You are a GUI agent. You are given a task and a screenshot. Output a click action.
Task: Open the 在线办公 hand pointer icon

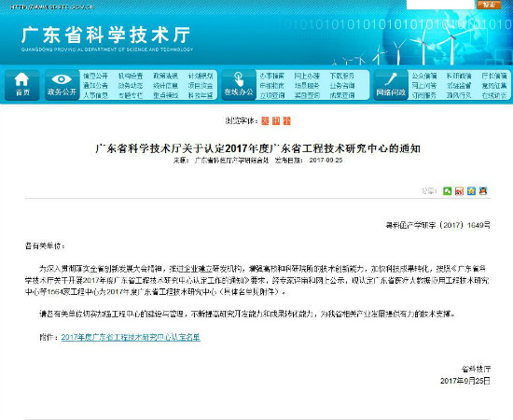tap(239, 85)
